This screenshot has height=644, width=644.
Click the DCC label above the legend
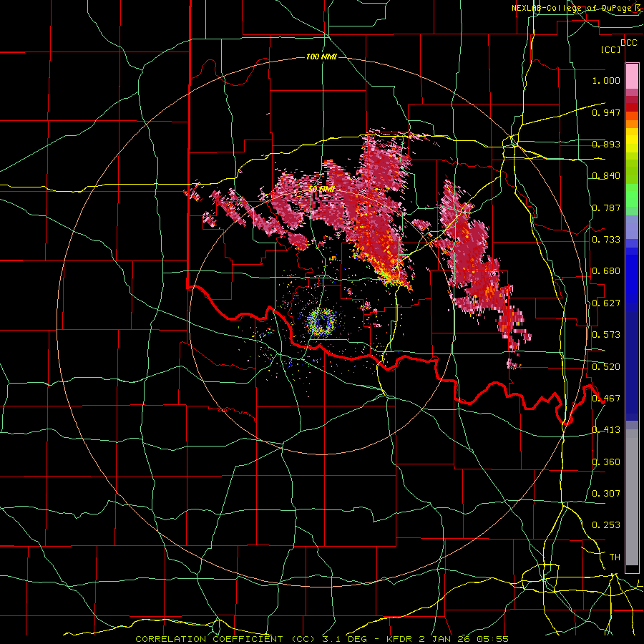pos(628,43)
